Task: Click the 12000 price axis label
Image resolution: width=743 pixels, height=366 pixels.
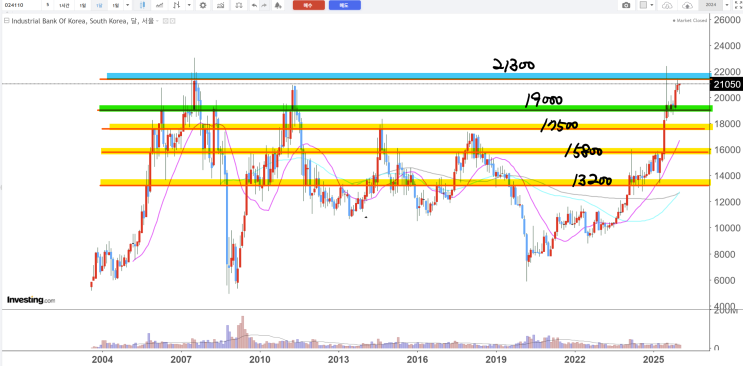Action: [726, 202]
